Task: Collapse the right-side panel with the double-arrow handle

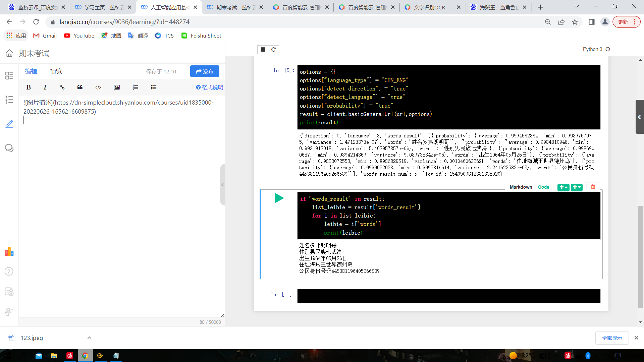Action: point(639,117)
